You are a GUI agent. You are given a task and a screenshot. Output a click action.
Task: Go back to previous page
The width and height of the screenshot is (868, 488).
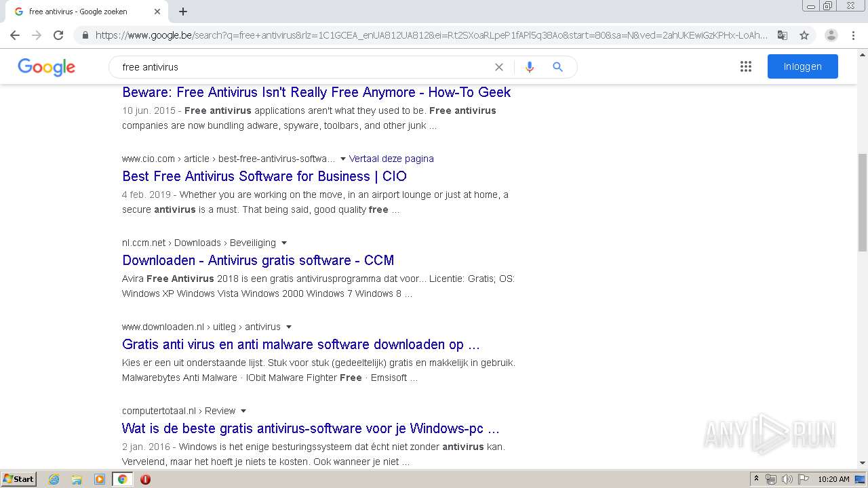point(15,35)
